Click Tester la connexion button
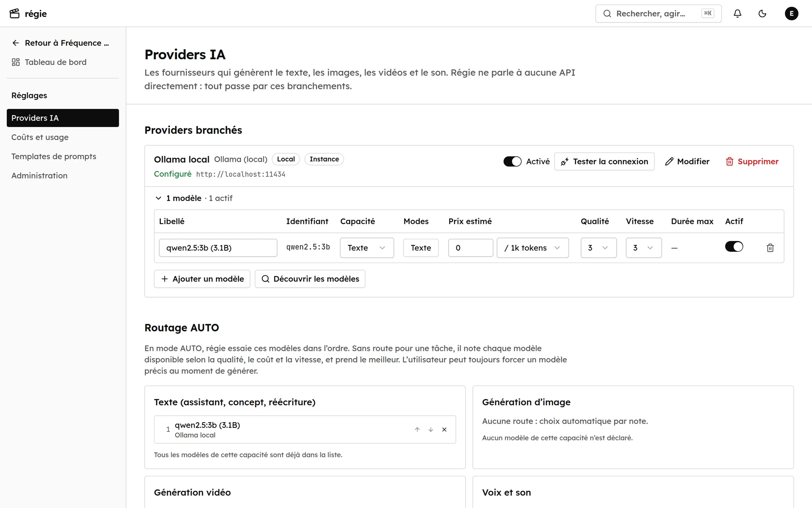The width and height of the screenshot is (812, 508). tap(604, 161)
